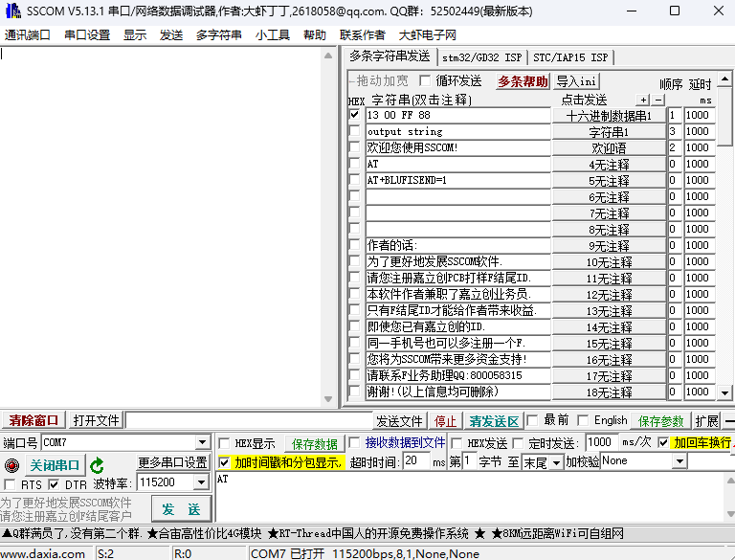Screen dimensions: 735x560
Task: Click the send box scroll up arrow
Action: tap(730, 480)
